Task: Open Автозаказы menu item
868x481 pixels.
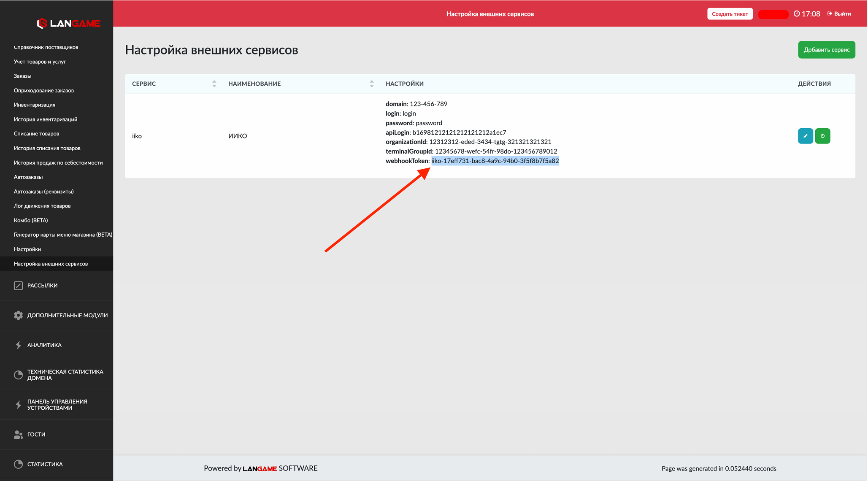Action: coord(28,177)
